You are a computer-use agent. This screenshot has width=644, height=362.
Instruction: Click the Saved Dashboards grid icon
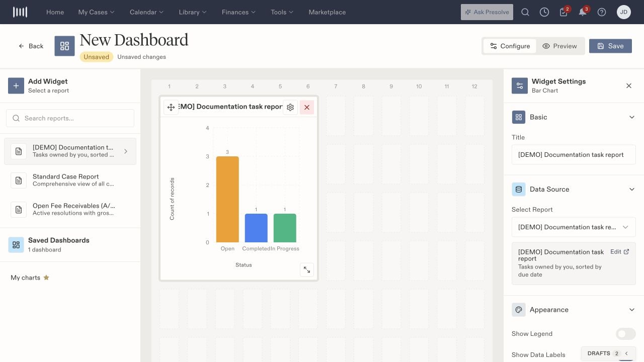[x=16, y=245]
